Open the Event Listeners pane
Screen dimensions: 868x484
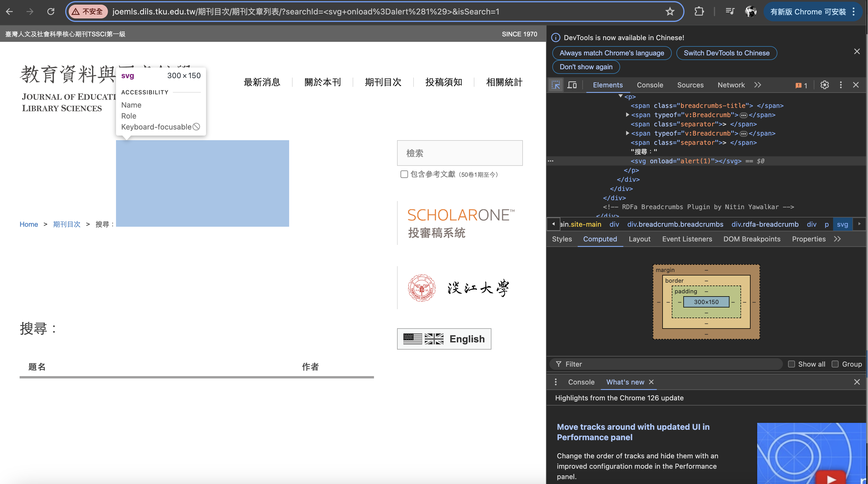click(687, 239)
